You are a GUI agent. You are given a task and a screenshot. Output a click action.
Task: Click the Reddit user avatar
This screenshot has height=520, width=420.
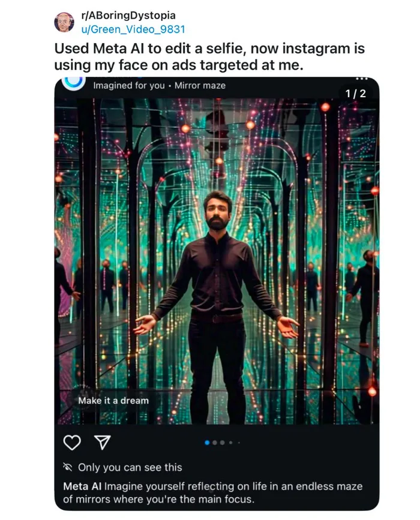(64, 22)
